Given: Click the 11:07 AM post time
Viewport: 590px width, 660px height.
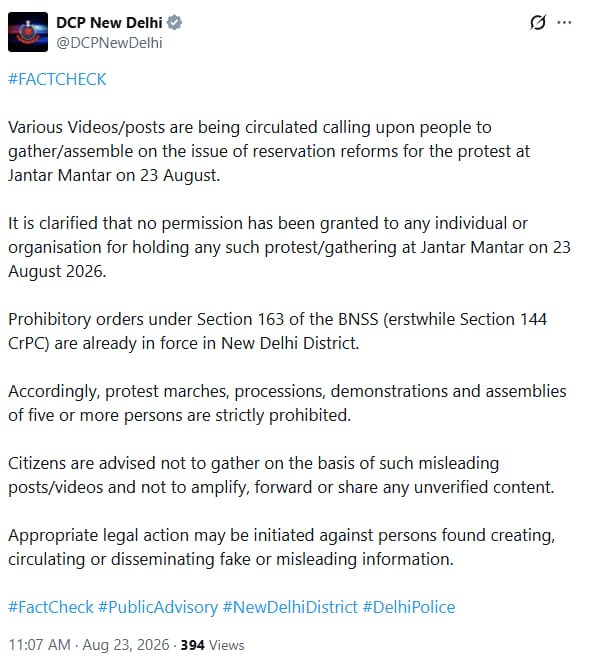Looking at the screenshot, I should 40,645.
